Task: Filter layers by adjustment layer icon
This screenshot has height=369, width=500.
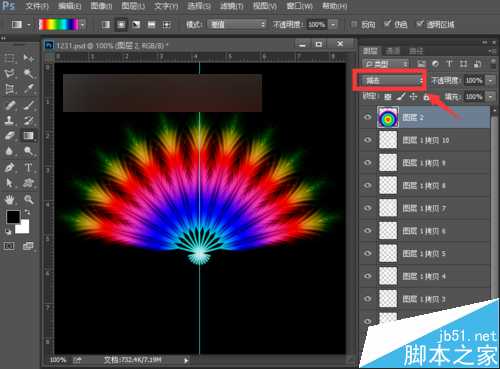Action: pos(435,64)
